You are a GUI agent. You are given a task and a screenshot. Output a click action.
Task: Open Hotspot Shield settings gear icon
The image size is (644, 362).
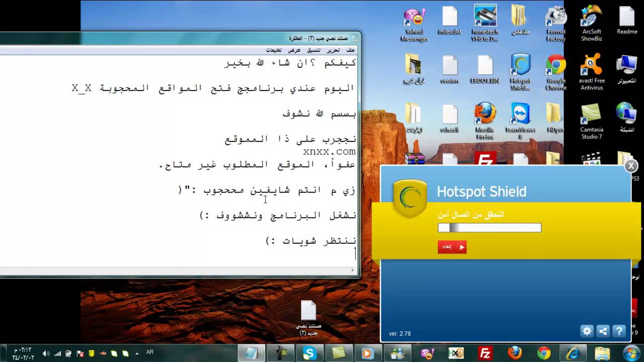click(587, 331)
